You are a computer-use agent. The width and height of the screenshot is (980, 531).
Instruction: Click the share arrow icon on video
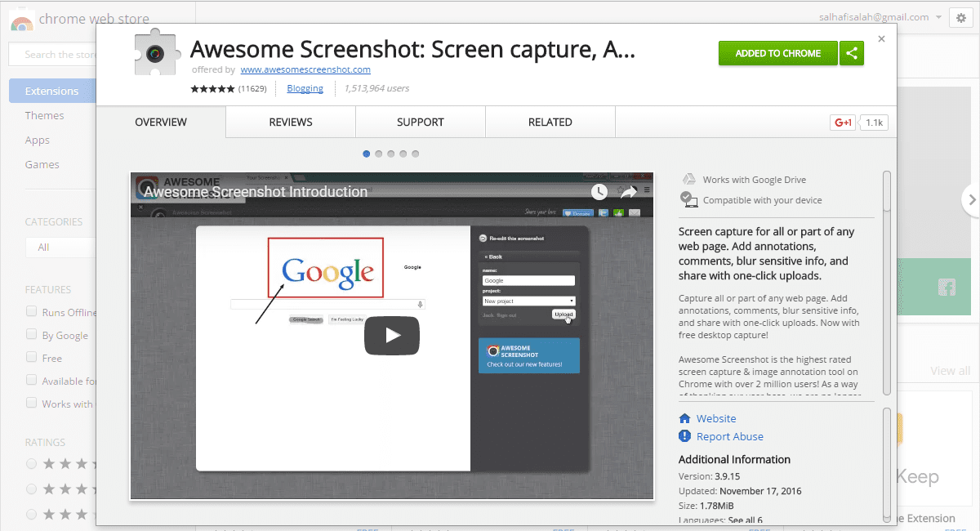pyautogui.click(x=627, y=192)
